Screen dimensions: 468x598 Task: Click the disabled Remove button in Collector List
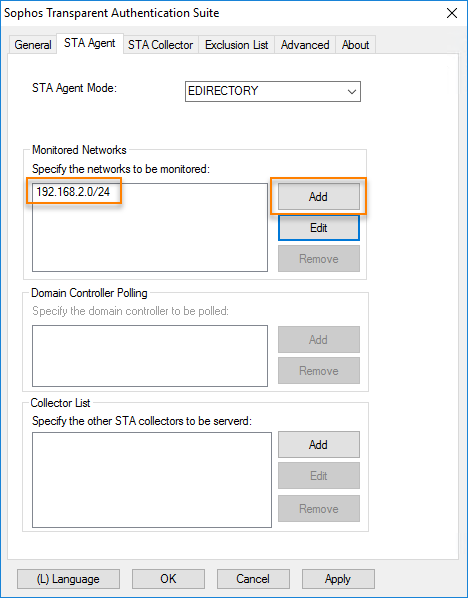(x=318, y=508)
